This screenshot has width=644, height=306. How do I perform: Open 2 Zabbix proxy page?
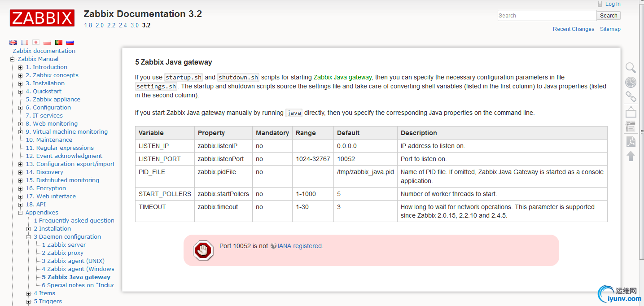click(x=63, y=253)
